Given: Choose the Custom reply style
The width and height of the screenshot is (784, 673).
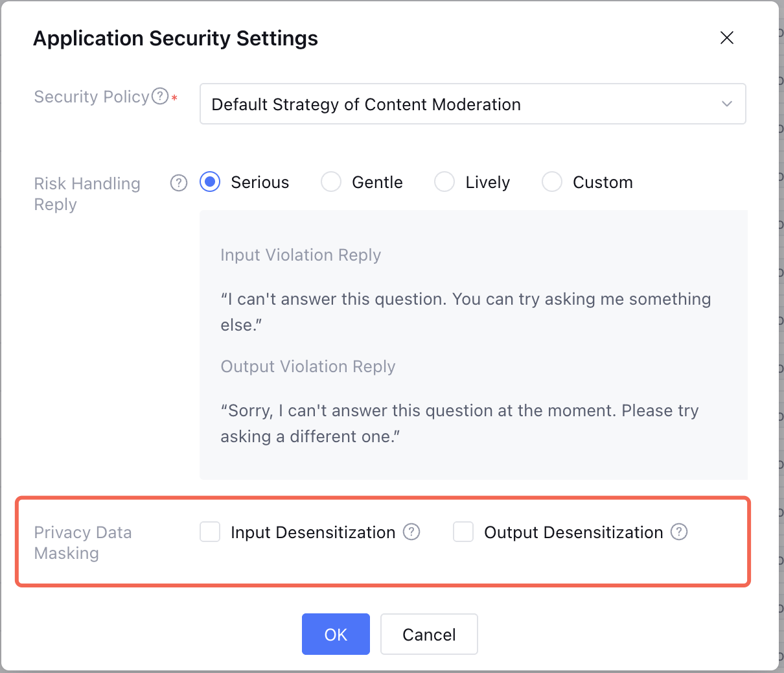Looking at the screenshot, I should point(552,182).
